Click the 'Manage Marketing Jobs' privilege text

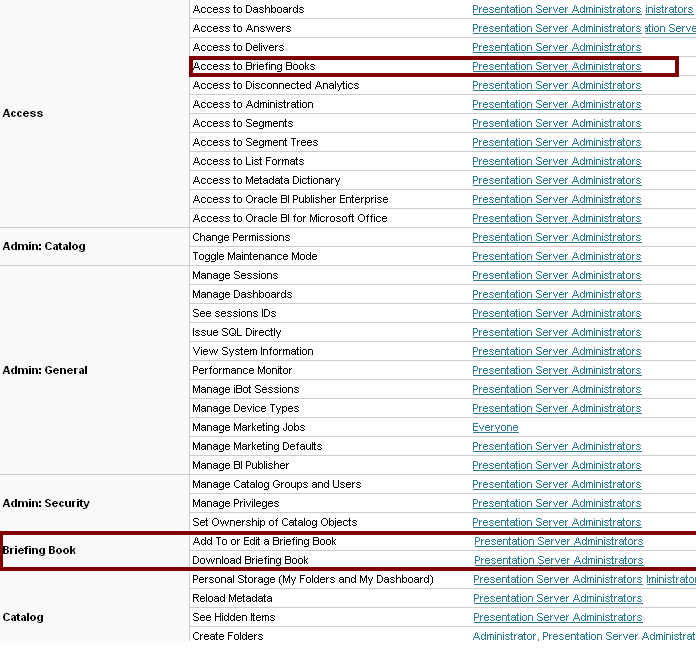coord(249,428)
